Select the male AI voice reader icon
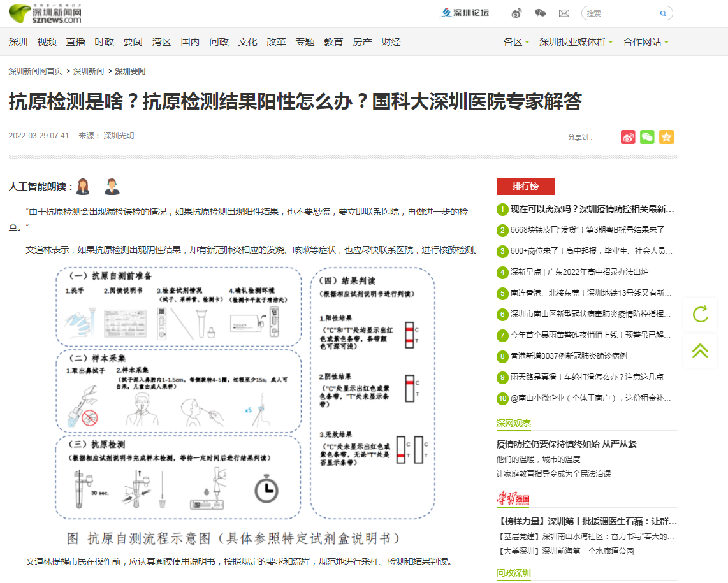The image size is (728, 583). click(x=112, y=187)
